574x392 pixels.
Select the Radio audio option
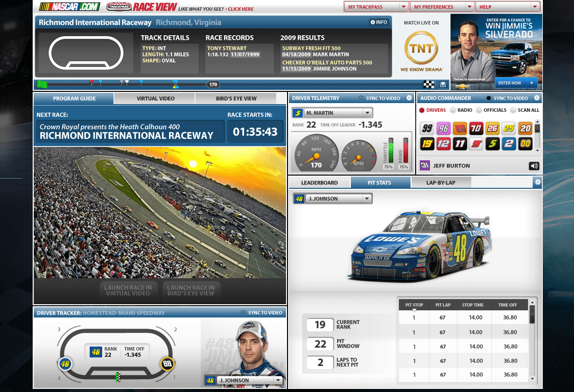(x=461, y=110)
